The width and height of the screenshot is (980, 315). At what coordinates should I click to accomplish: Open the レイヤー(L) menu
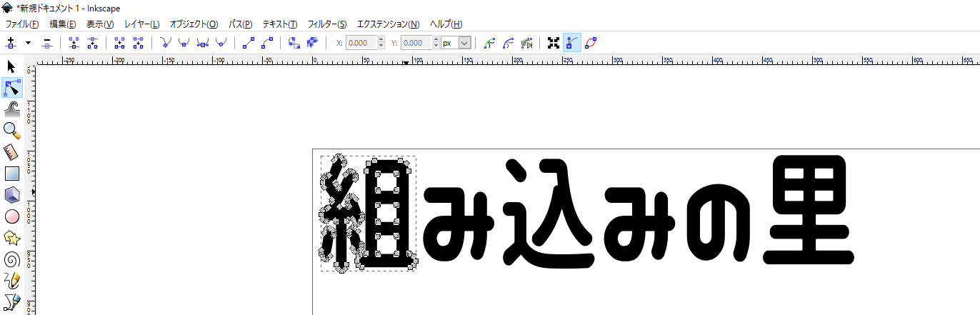click(x=141, y=24)
